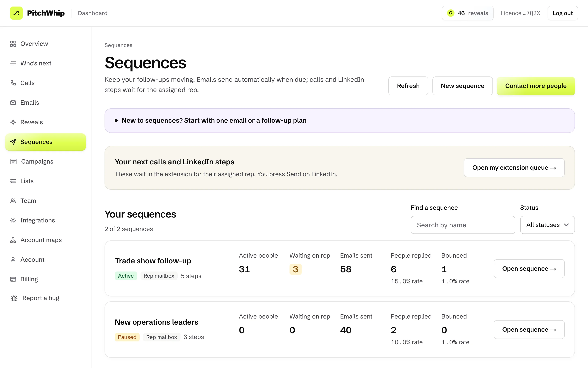This screenshot has height=368, width=588.
Task: Click the '2 of 2 sequences' count
Action: click(x=129, y=229)
